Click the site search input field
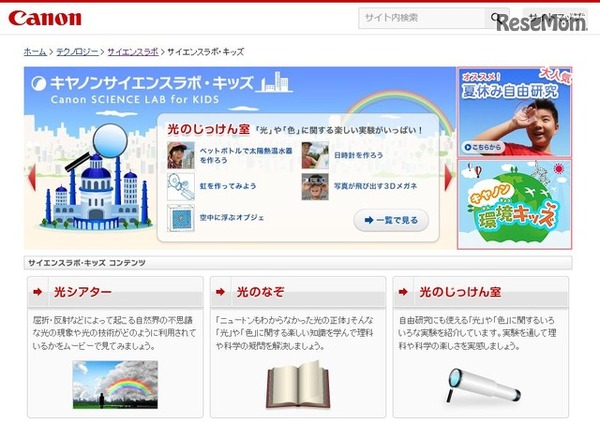The image size is (600, 422). point(421,18)
